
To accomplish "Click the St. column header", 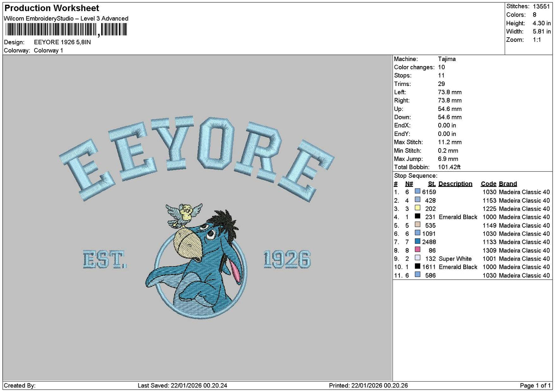I will (x=432, y=184).
